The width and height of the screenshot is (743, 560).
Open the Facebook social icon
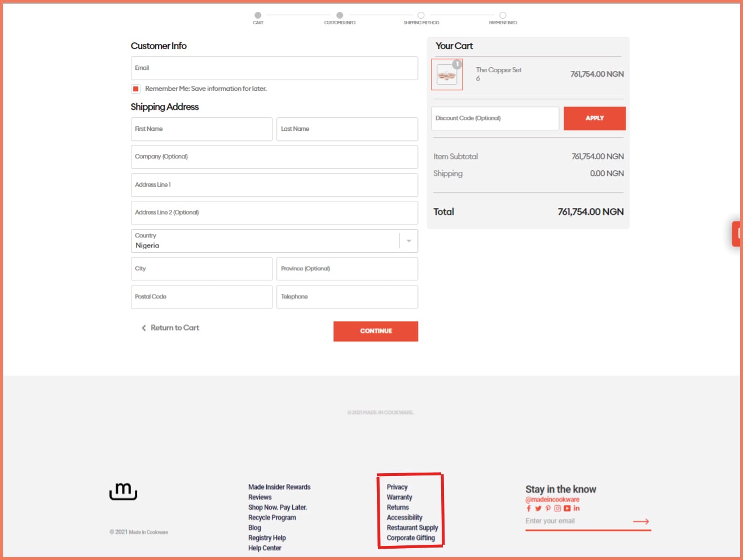pos(529,509)
